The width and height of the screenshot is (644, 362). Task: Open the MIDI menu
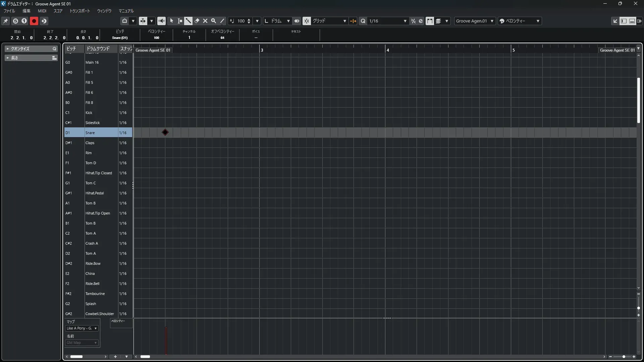pyautogui.click(x=42, y=11)
